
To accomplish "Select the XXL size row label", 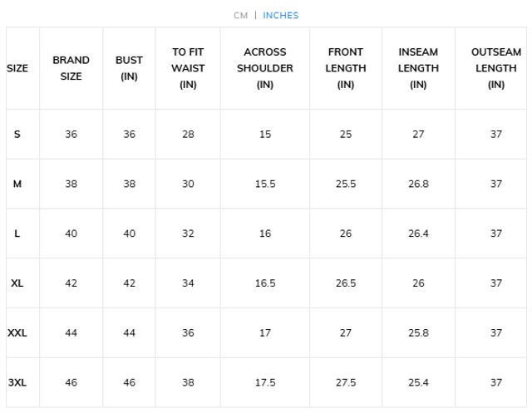I will [17, 333].
